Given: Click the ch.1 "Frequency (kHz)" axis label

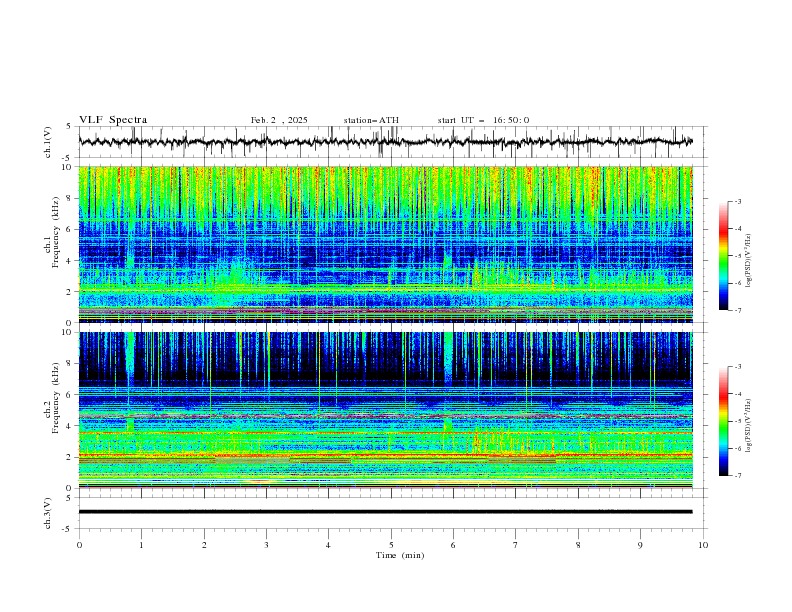Looking at the screenshot, I should point(56,233).
